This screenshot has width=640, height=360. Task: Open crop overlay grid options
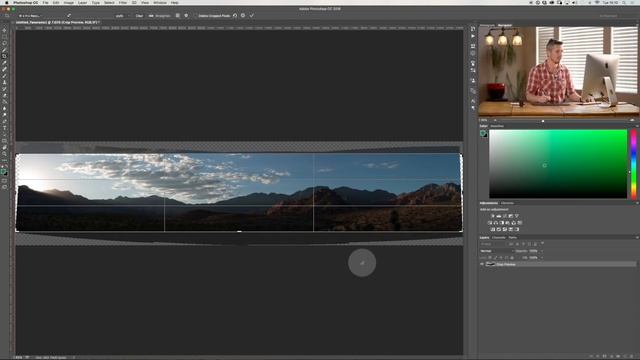178,16
